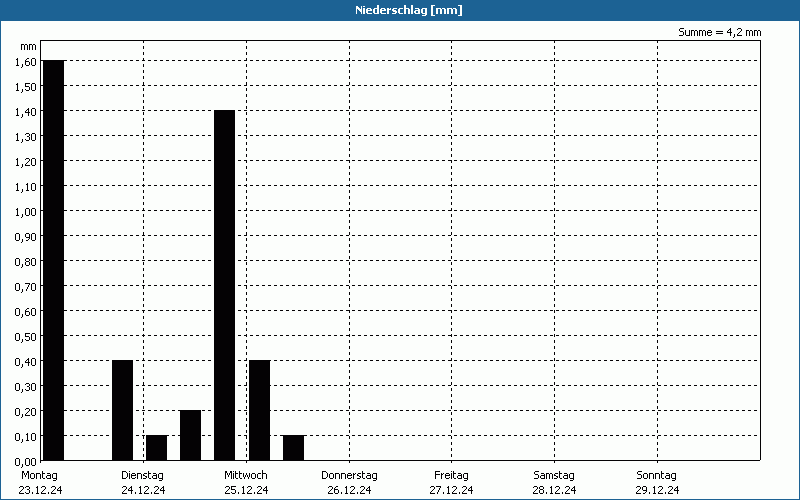Click the 0,60 y-axis value
Viewport: 800px width, 500px height.
coord(26,312)
